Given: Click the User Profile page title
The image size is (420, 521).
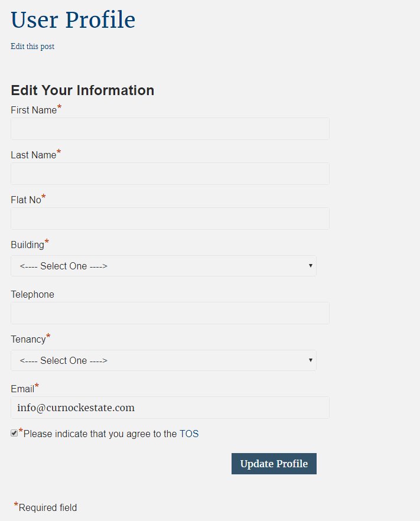Looking at the screenshot, I should pyautogui.click(x=73, y=20).
